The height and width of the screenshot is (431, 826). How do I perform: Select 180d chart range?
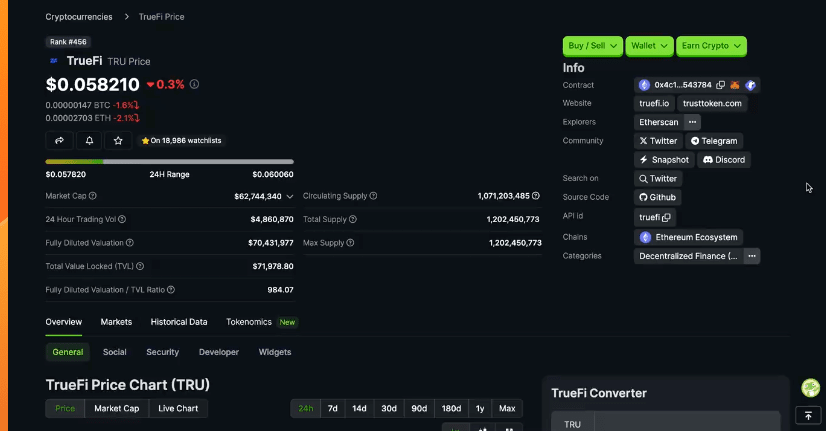click(x=451, y=408)
